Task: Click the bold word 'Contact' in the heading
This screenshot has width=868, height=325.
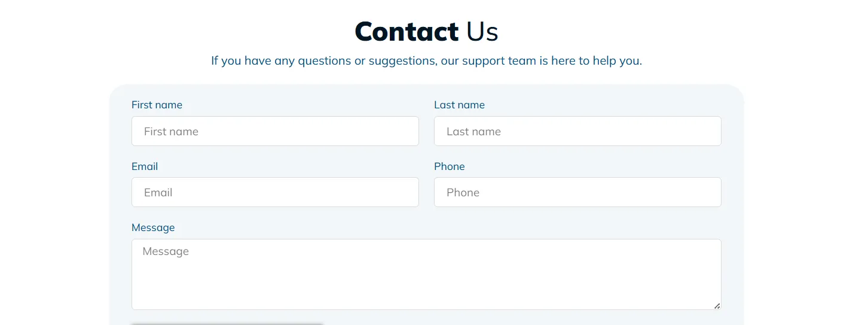Action: click(x=407, y=32)
